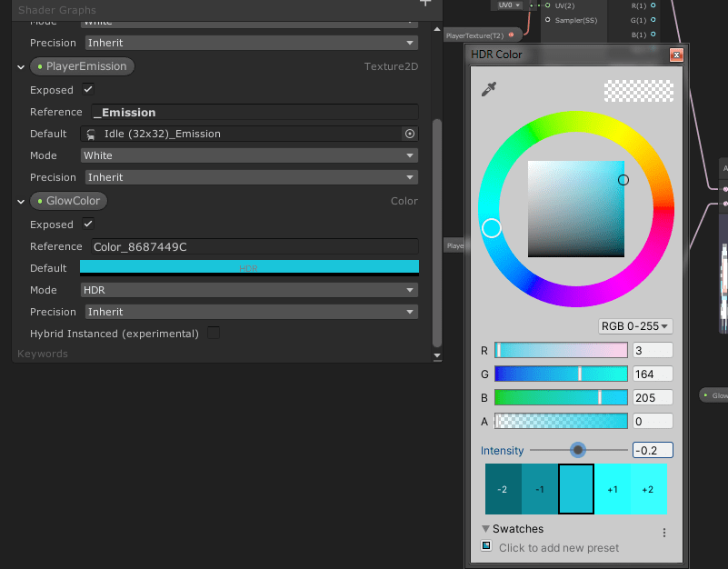728x569 pixels.
Task: Click the +1 exposure preview swatch
Action: click(x=613, y=489)
